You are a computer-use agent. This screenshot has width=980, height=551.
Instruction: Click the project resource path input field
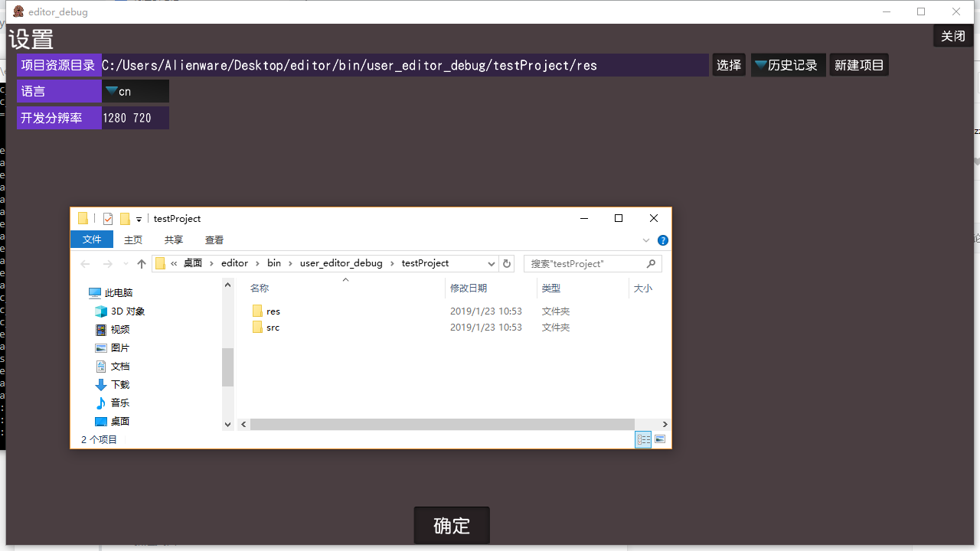[x=405, y=65]
